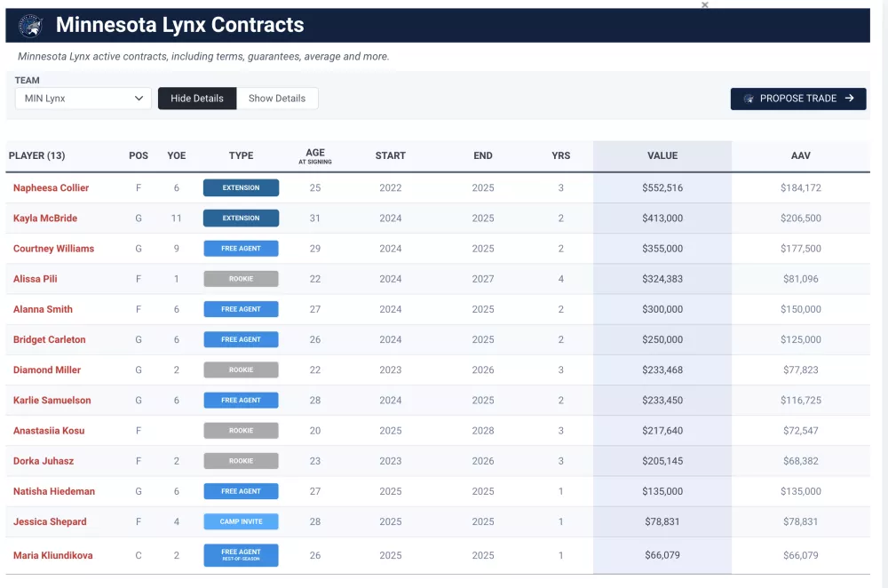Click Karlie Samuelson's FREE AGENT badge
Screen dimensions: 888x588
pos(241,401)
